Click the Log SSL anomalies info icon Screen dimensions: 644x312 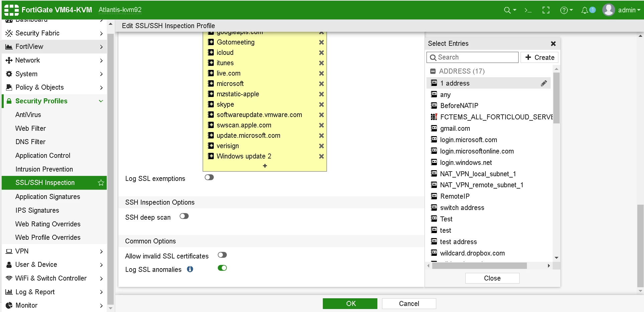(x=190, y=269)
